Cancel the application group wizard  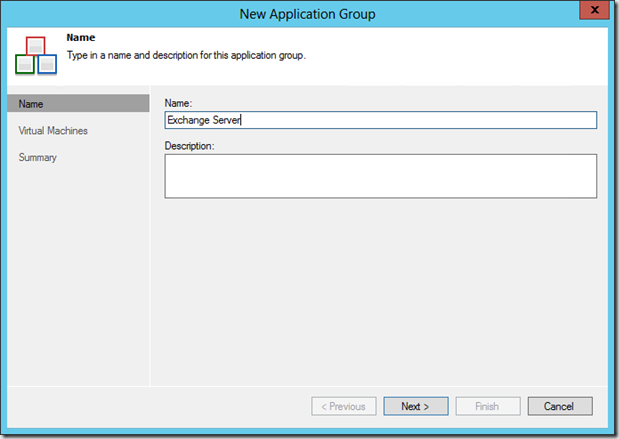560,406
